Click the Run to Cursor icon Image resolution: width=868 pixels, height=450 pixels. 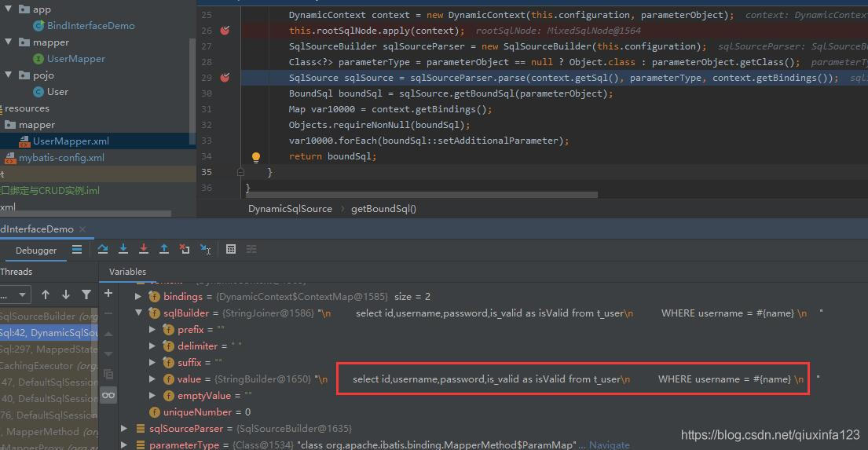tap(205, 249)
